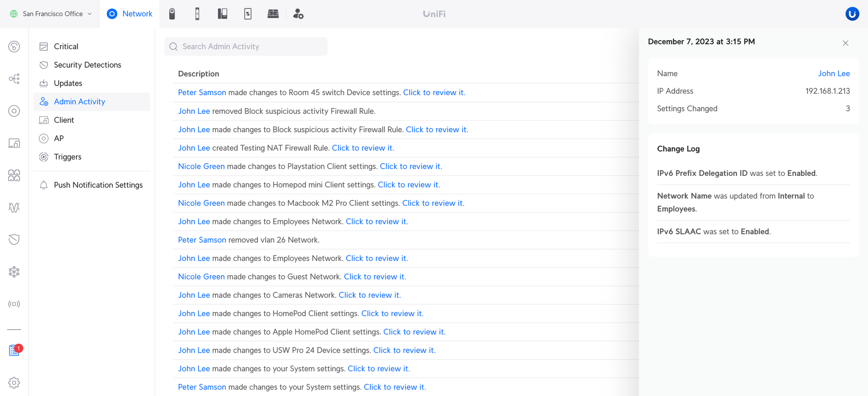Click the Search Admin Activity field
This screenshot has height=396, width=868.
(x=246, y=46)
